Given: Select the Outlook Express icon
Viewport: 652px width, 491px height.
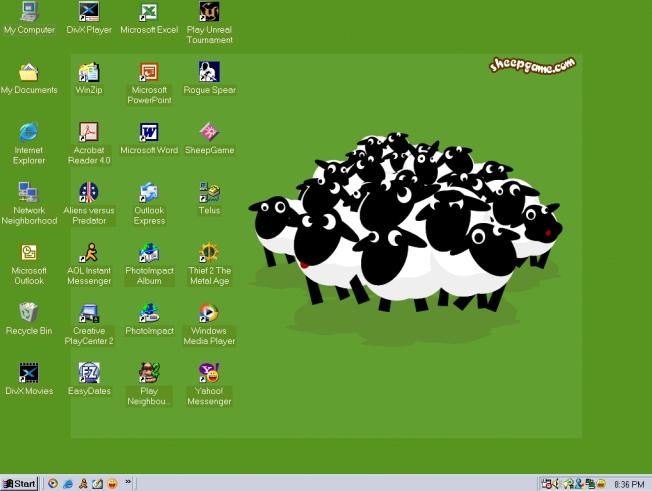Looking at the screenshot, I should point(149,204).
